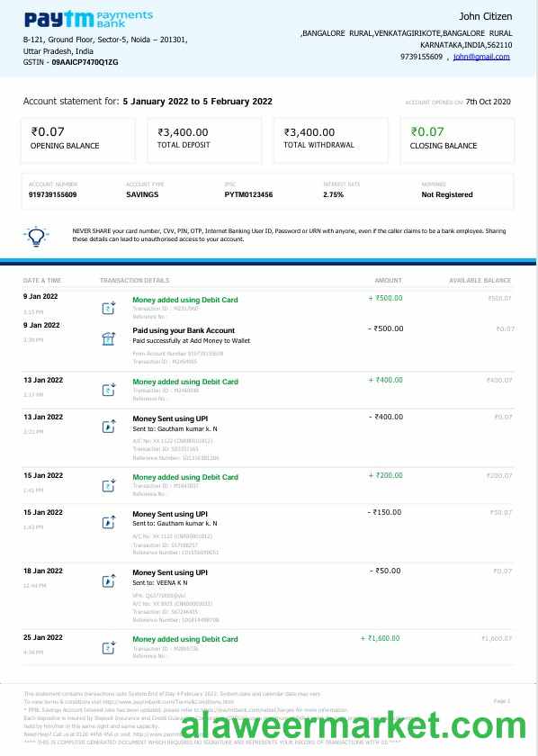The width and height of the screenshot is (538, 756).
Task: Click the ₹3,400.00 Total Deposit card
Action: coord(204,140)
